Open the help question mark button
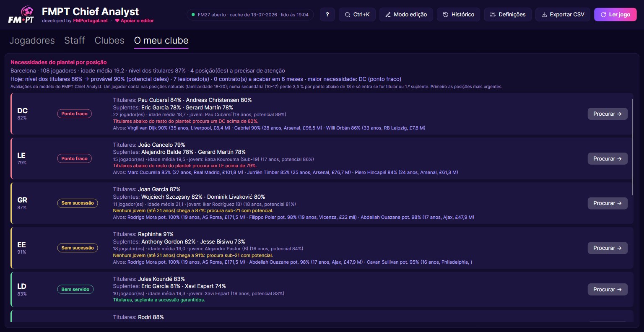 point(327,14)
